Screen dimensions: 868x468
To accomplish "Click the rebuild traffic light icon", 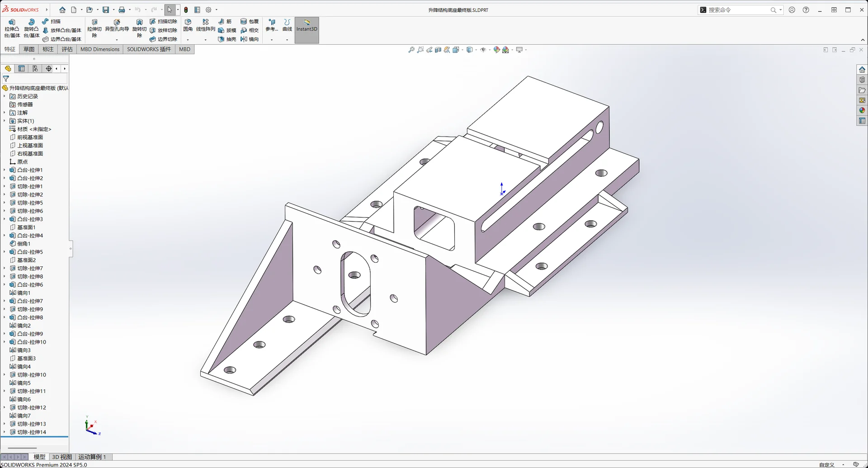I will 186,9.
